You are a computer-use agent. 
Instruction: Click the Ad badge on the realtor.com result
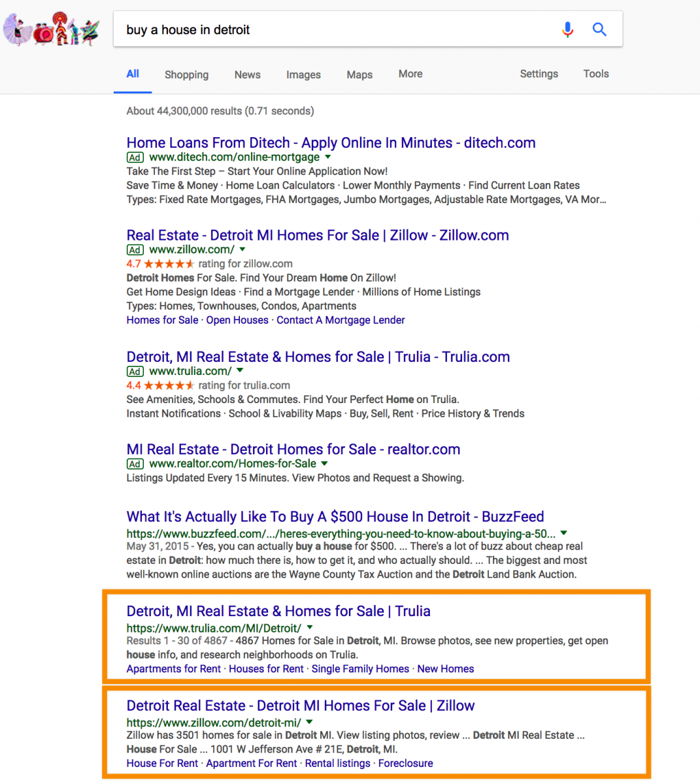point(135,464)
